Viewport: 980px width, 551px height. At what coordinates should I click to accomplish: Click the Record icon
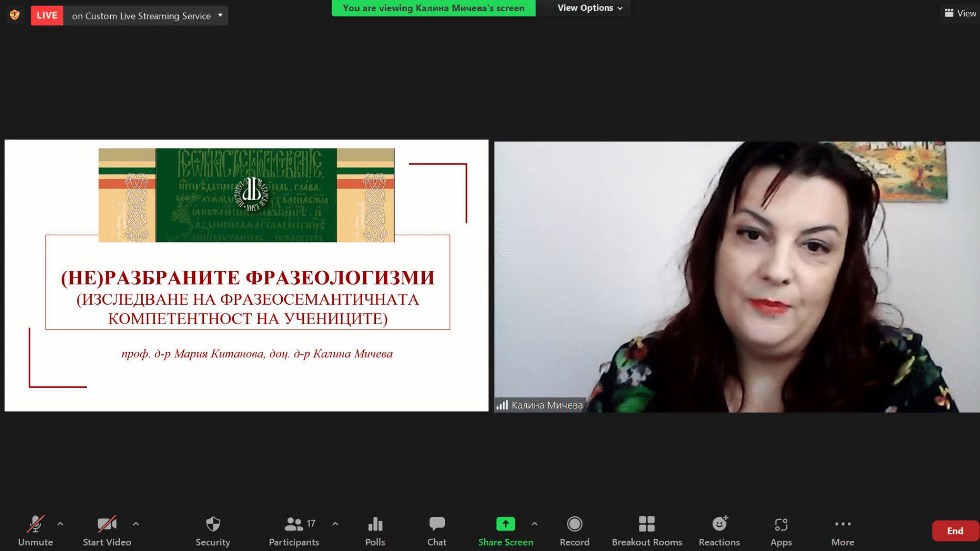pos(574,530)
